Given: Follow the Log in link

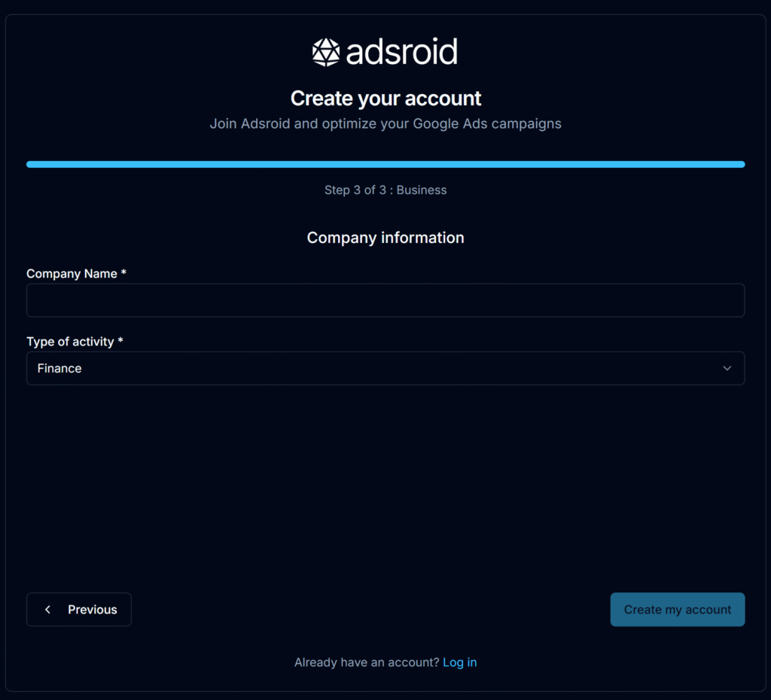Looking at the screenshot, I should [460, 662].
